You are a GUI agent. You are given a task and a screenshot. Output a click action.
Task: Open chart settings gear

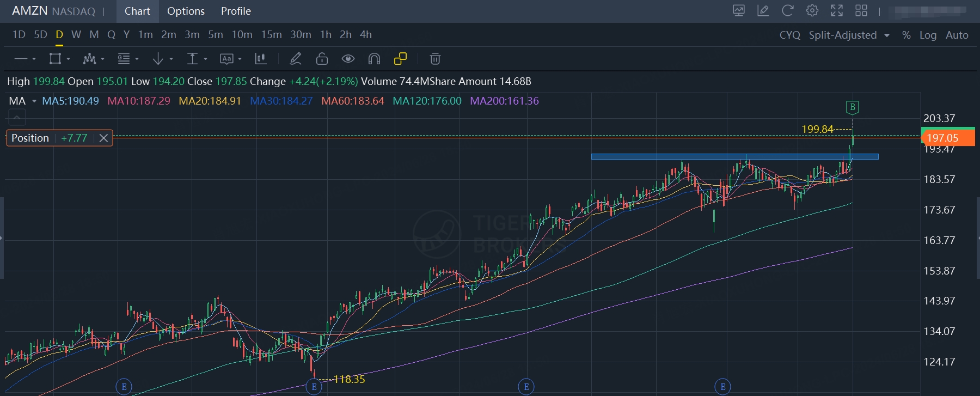[812, 11]
